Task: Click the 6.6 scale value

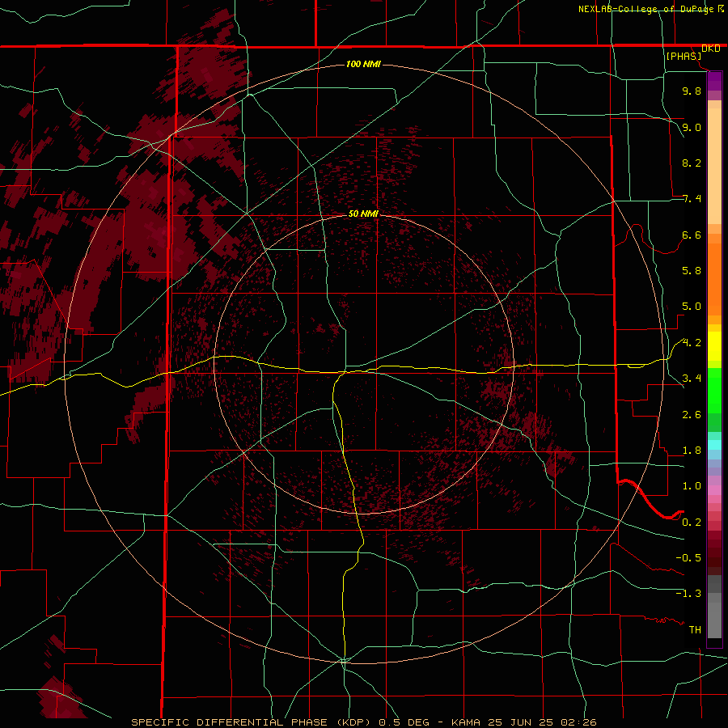Action: [692, 235]
